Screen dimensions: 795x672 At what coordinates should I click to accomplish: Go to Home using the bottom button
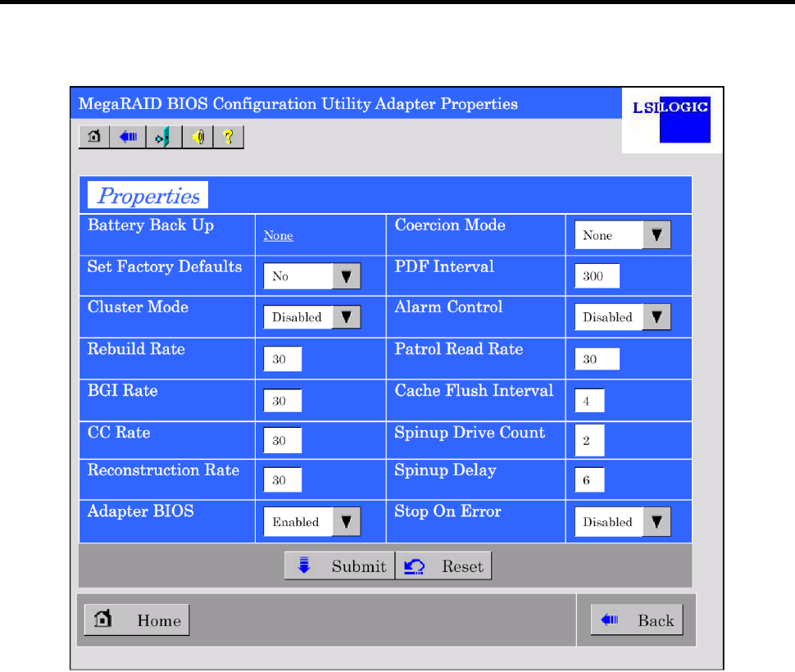coord(137,620)
